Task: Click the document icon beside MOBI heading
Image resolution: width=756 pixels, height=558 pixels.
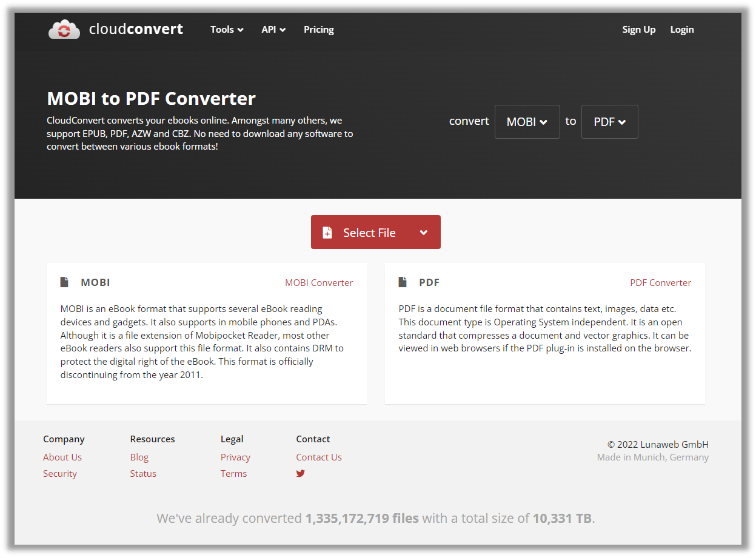Action: (x=64, y=282)
